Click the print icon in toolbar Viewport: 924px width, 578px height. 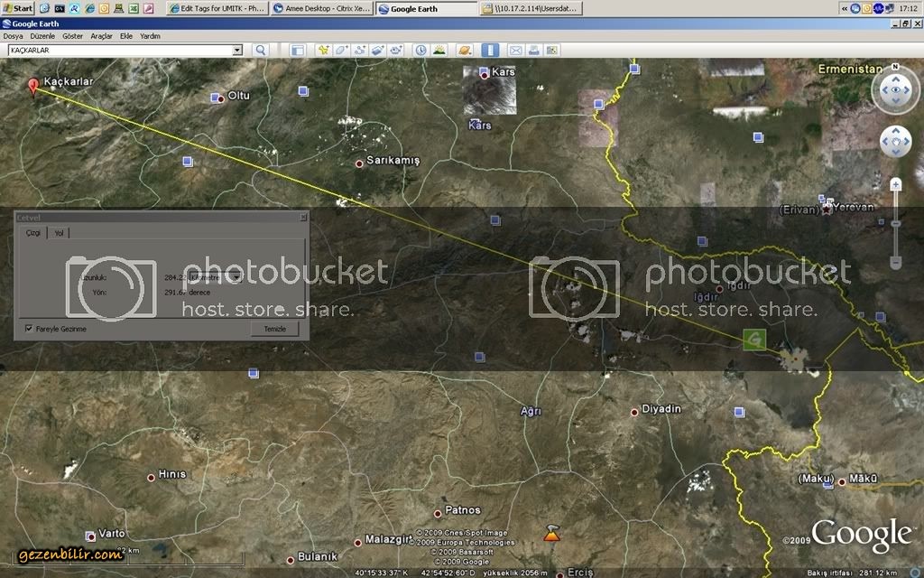(x=533, y=51)
